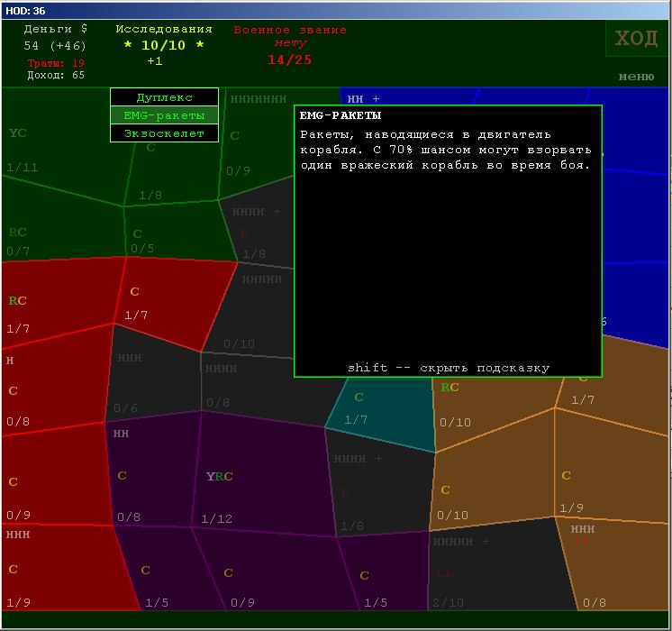Open the меню link

click(636, 77)
